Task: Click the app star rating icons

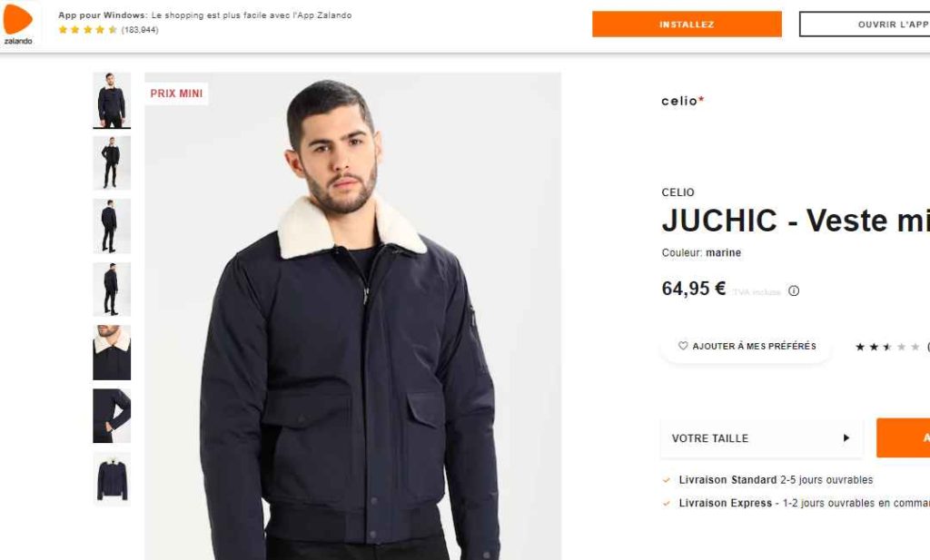Action: pyautogui.click(x=87, y=30)
